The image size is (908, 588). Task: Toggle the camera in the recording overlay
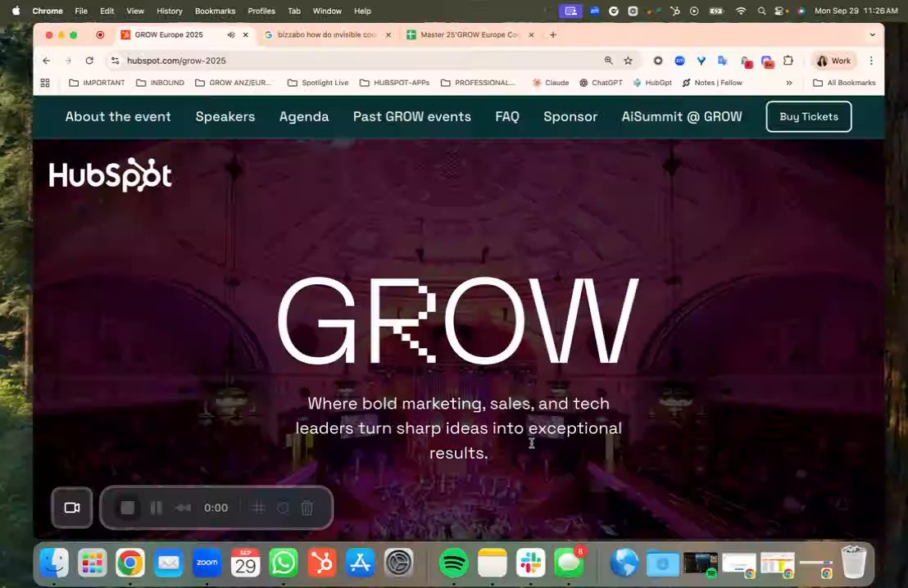pos(72,508)
